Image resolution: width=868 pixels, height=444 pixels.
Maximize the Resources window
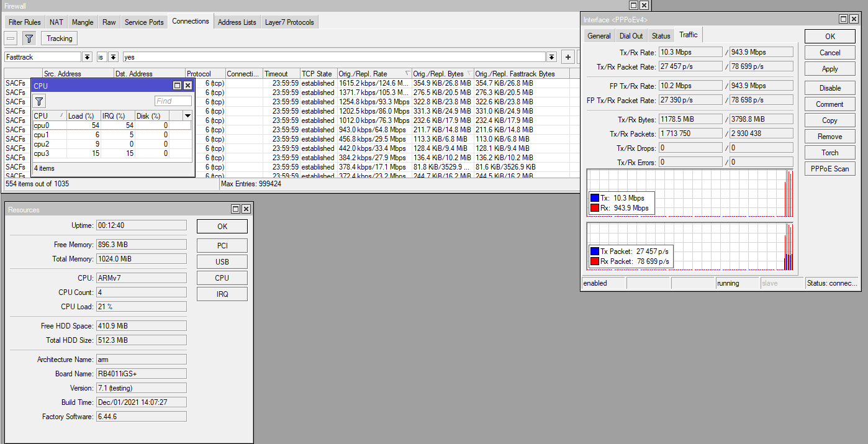[x=236, y=210]
